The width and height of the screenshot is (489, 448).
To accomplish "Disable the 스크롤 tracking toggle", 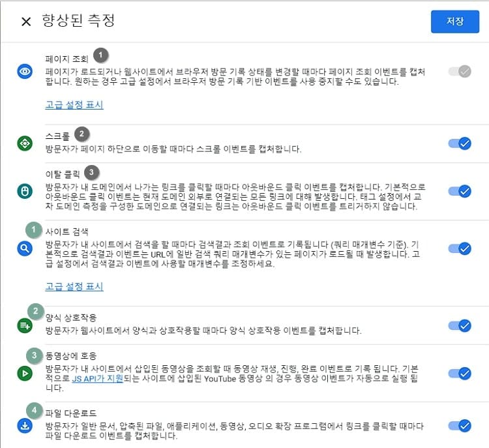I will point(460,143).
